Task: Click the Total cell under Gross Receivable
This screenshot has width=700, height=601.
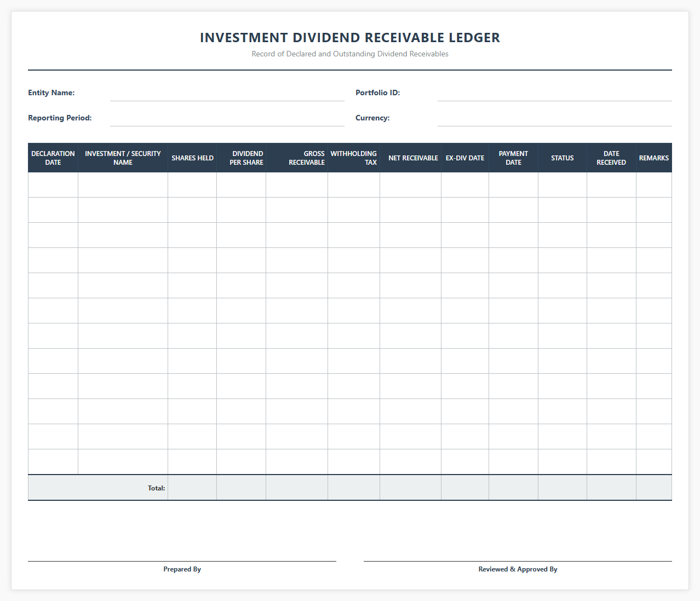Action: coord(297,488)
